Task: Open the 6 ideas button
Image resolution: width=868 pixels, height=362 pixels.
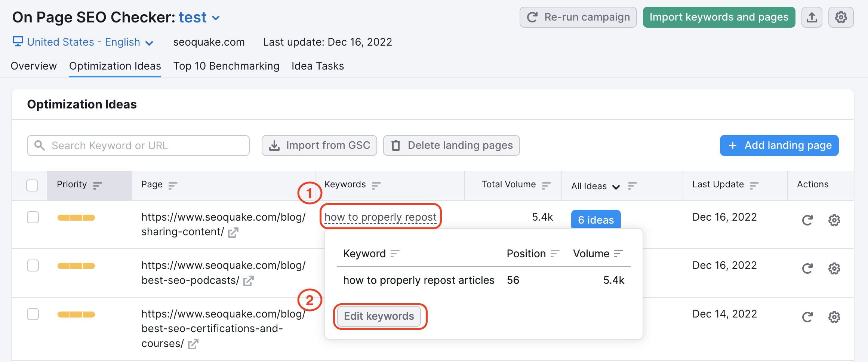Action: point(595,220)
